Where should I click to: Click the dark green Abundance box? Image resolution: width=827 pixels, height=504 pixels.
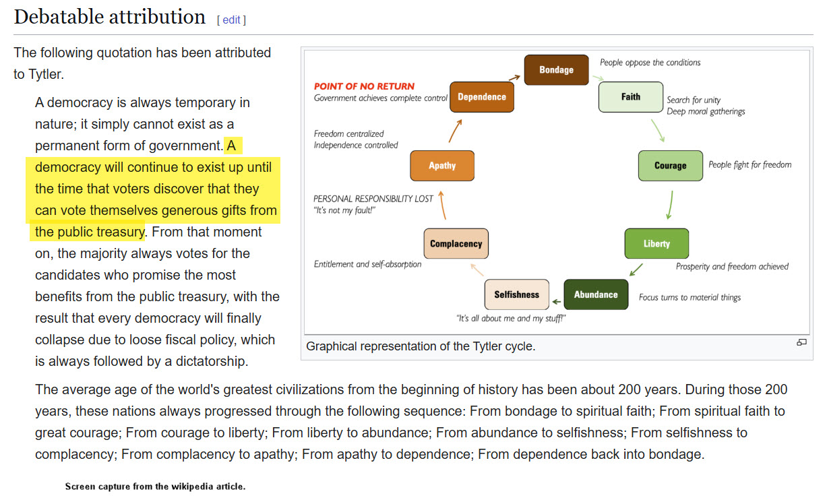pos(595,294)
